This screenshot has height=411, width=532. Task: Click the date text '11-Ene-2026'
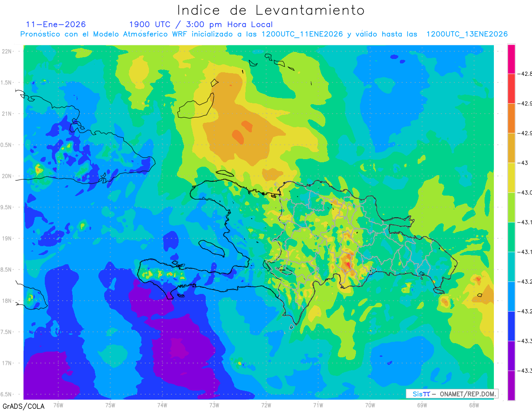pos(56,24)
